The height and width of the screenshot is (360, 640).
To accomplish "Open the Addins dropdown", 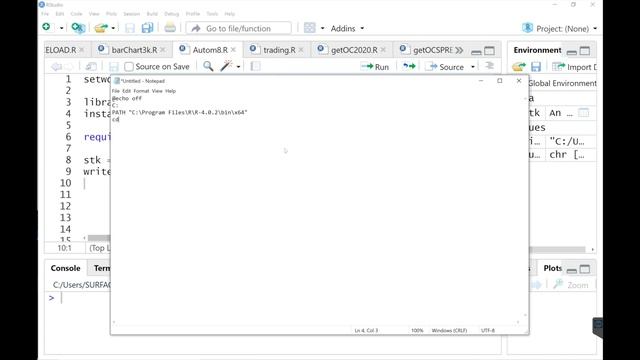I will 347,28.
